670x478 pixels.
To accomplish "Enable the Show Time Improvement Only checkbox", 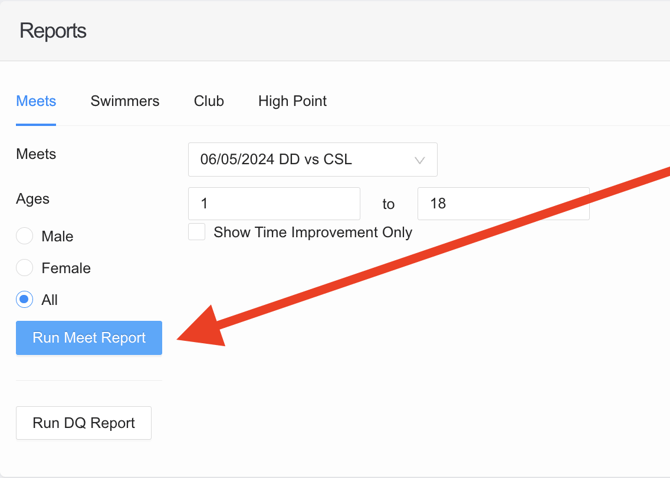I will (197, 232).
